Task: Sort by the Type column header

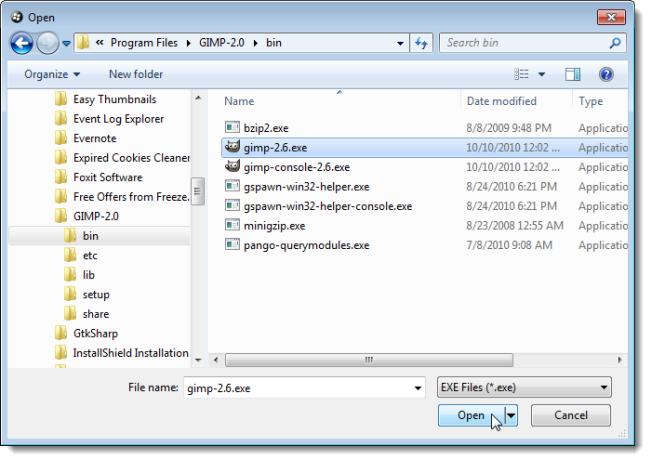Action: (x=591, y=101)
